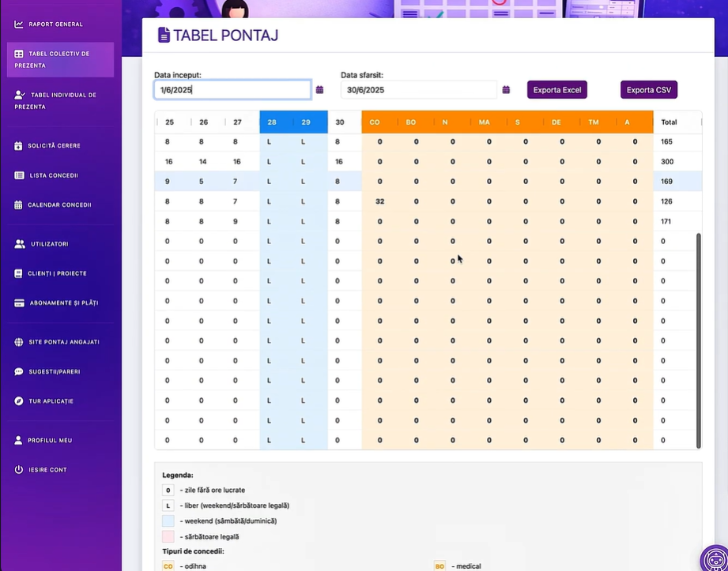The width and height of the screenshot is (728, 571).
Task: Open Clienti | Proiecte
Action: [x=53, y=274]
